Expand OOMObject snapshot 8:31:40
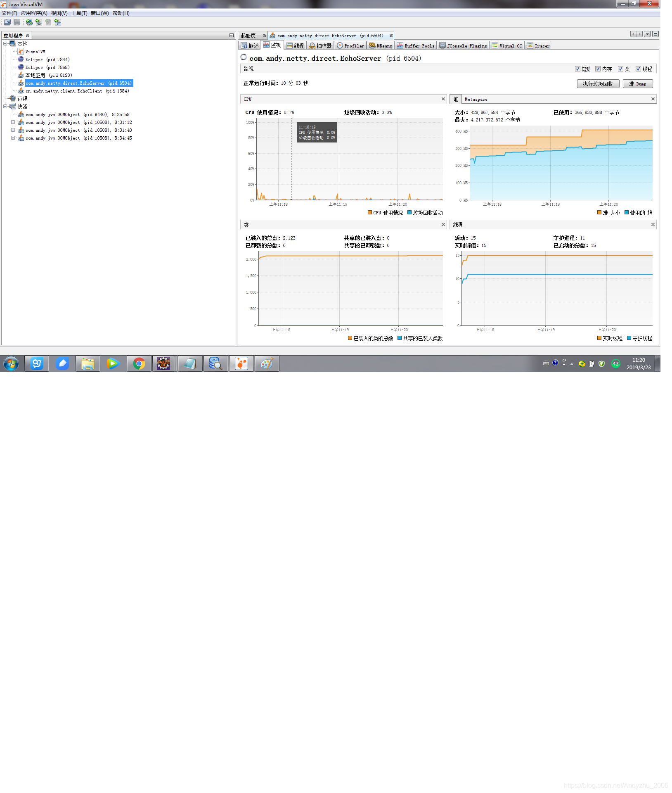The height and width of the screenshot is (793, 672). click(13, 130)
